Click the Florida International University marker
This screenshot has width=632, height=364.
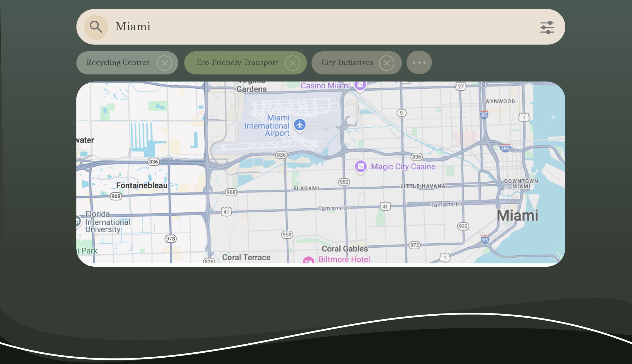pyautogui.click(x=78, y=221)
